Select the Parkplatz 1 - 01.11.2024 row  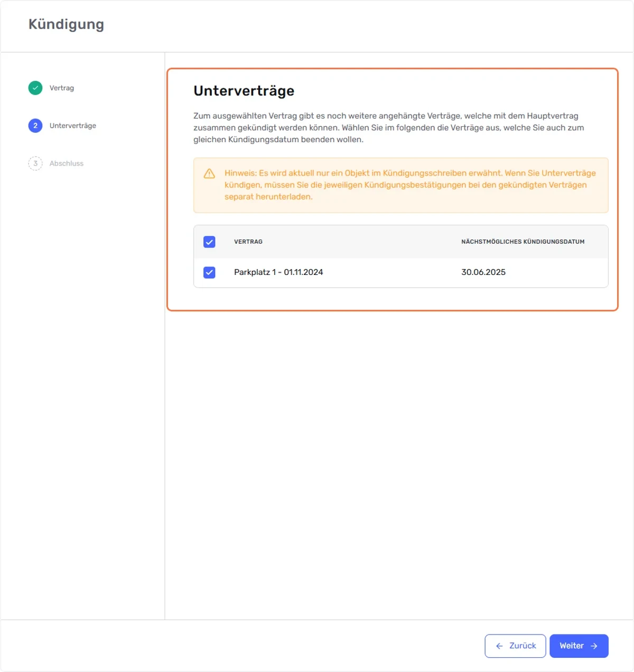tap(401, 272)
